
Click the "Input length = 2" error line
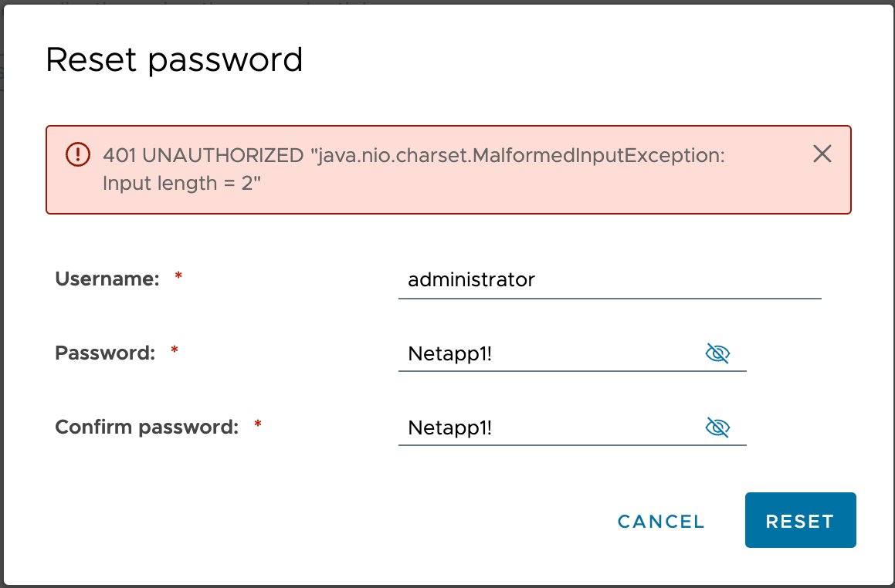tap(181, 183)
